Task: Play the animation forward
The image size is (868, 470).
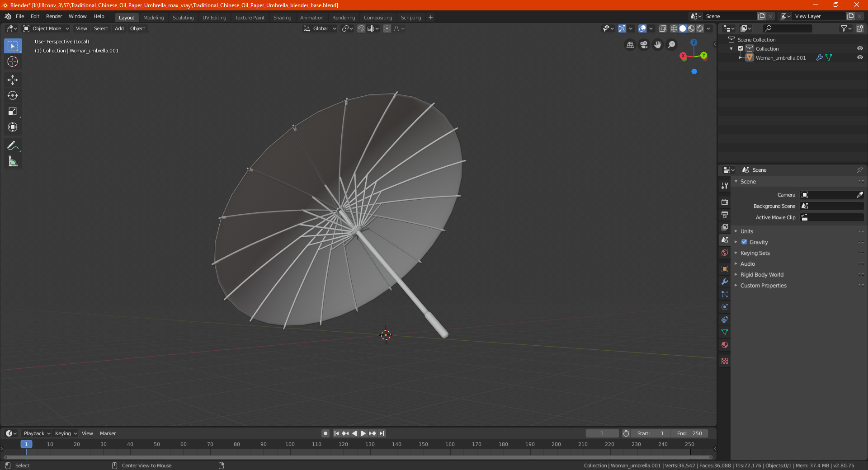Action: 363,433
